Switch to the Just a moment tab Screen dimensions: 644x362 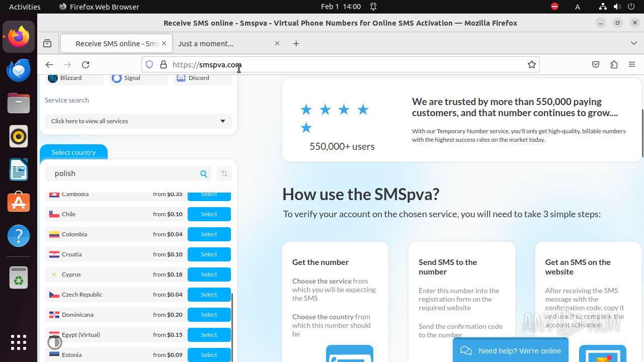pyautogui.click(x=229, y=43)
